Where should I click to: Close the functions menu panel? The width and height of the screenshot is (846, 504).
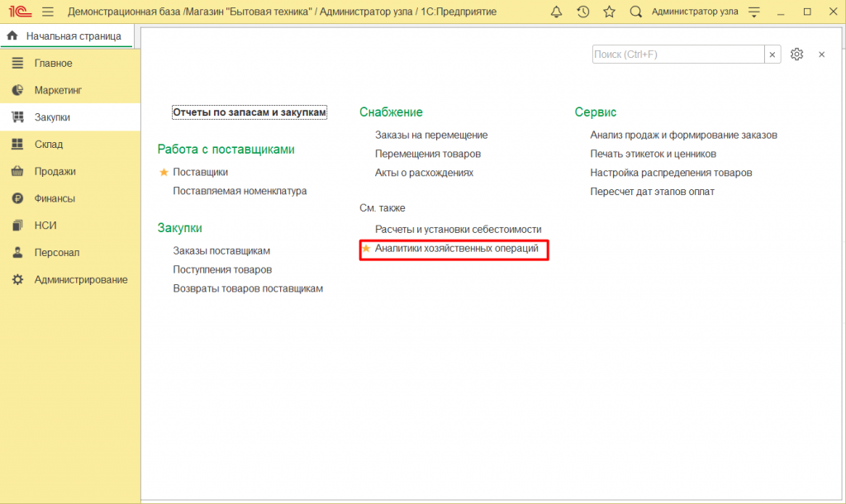pyautogui.click(x=821, y=54)
